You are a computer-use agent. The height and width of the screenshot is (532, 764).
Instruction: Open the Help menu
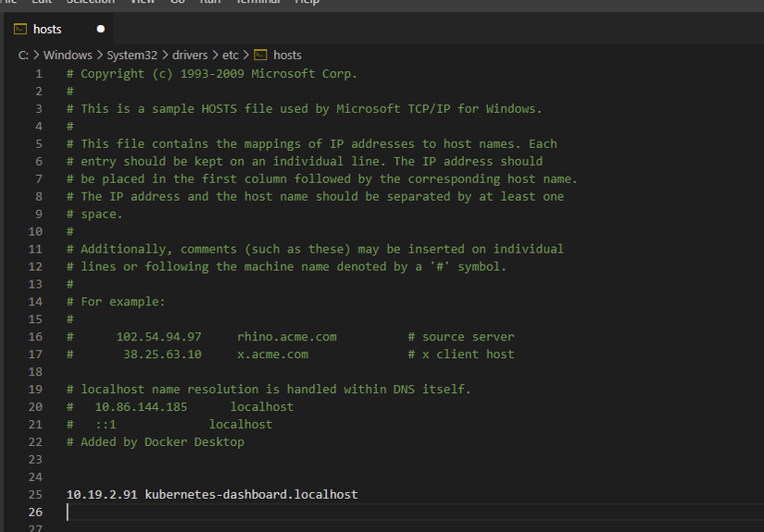pyautogui.click(x=307, y=2)
